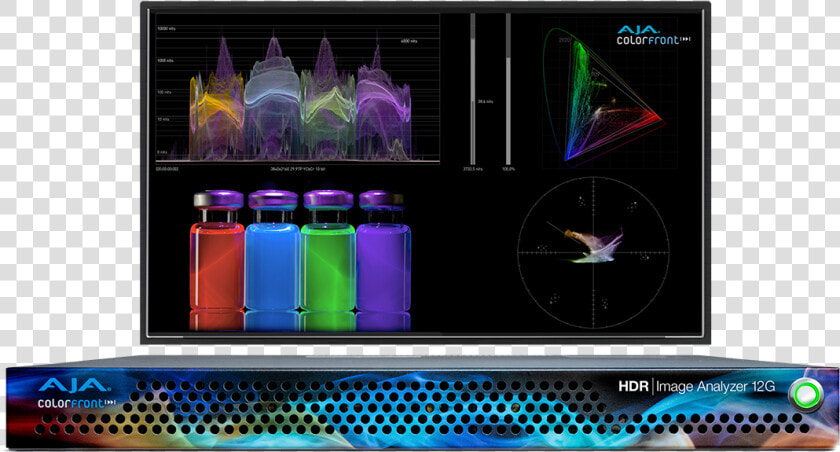This screenshot has width=840, height=452.
Task: Click the AJA Colorfront logo on the rack unit
Action: pos(76,393)
